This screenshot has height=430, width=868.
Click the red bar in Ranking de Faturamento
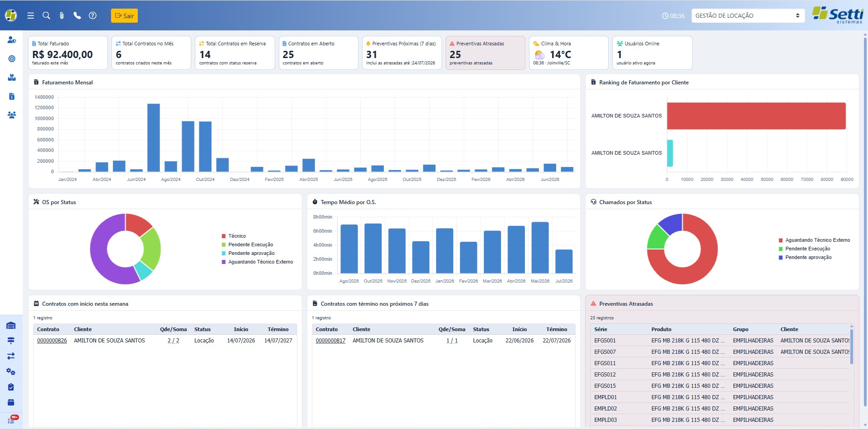point(756,116)
